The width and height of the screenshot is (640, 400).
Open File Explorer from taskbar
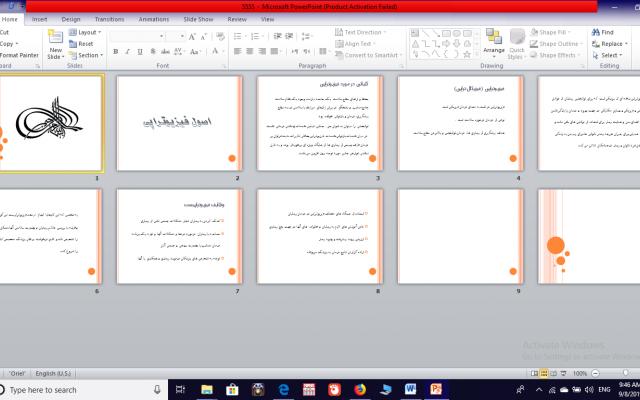(207, 390)
